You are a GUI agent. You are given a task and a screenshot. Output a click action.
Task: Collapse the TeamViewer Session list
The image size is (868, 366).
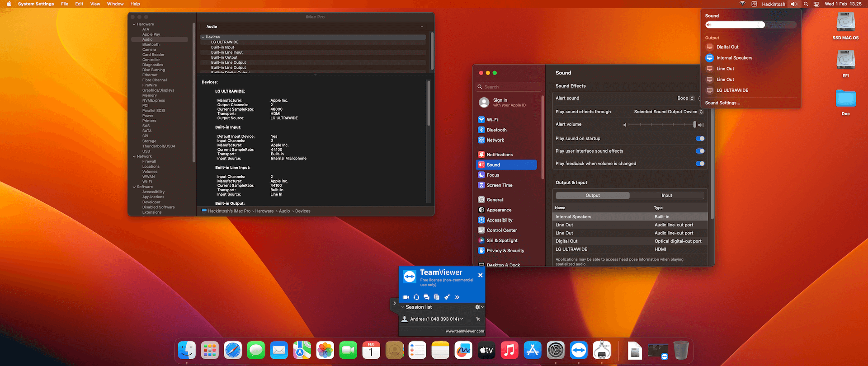[403, 307]
